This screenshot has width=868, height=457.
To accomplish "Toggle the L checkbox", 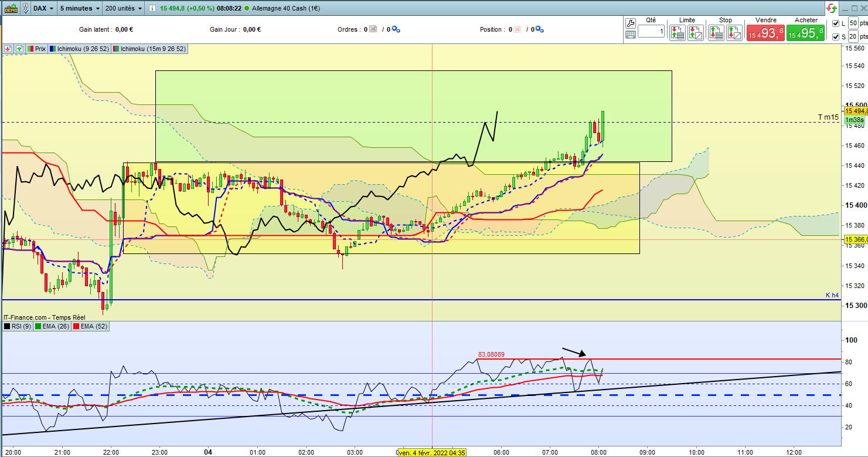I will coord(836,23).
